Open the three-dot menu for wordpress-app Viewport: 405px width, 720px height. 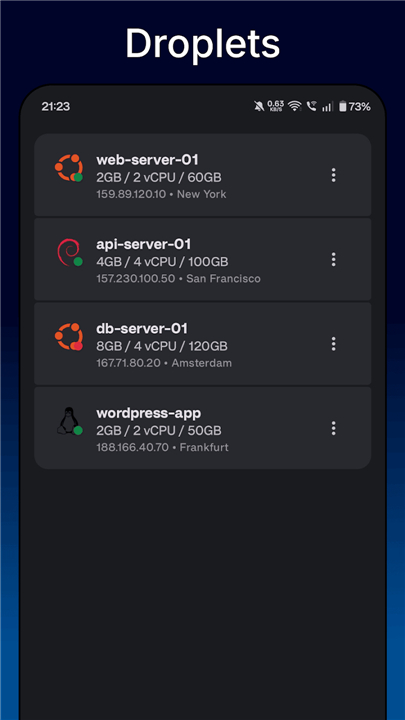tap(333, 428)
